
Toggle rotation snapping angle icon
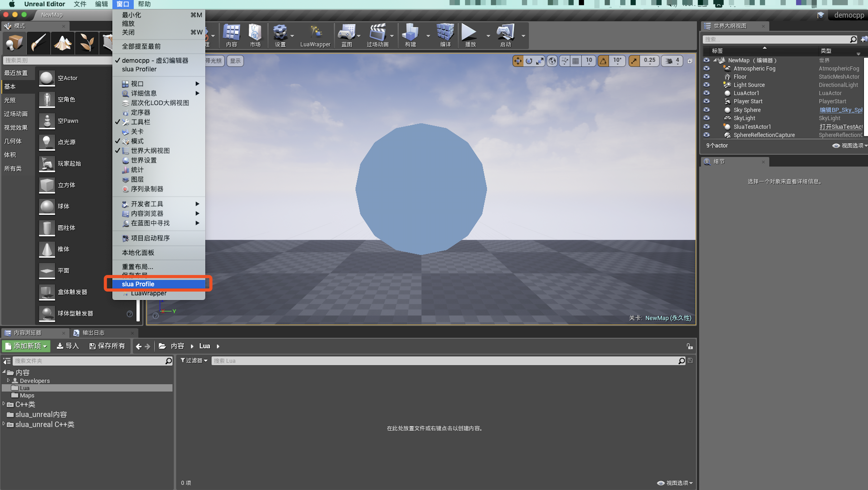[603, 61]
